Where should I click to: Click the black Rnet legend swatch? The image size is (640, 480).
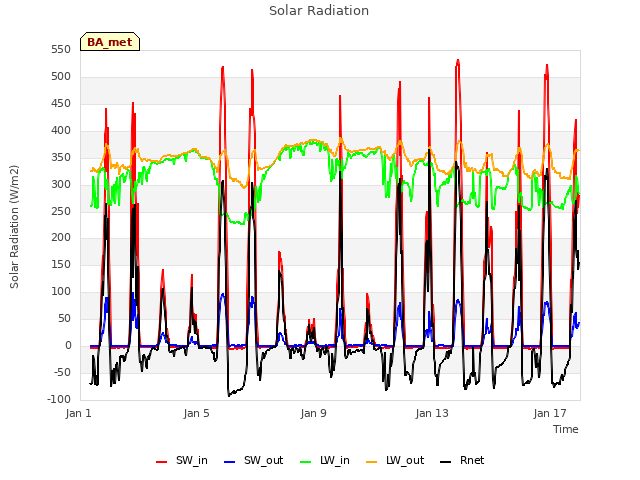click(x=446, y=462)
